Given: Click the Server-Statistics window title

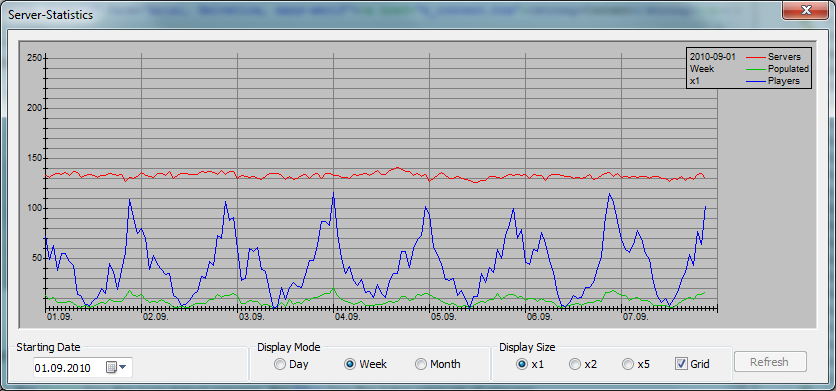Looking at the screenshot, I should (x=51, y=15).
